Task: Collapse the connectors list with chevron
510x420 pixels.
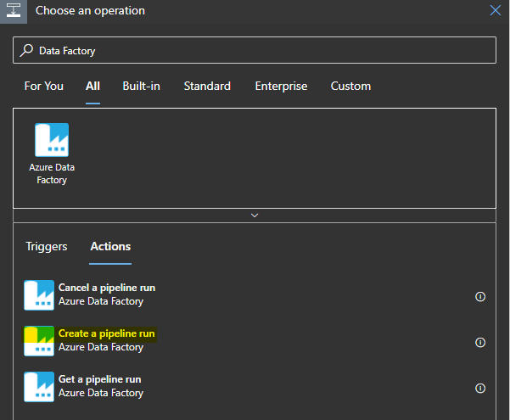Action: [x=255, y=216]
